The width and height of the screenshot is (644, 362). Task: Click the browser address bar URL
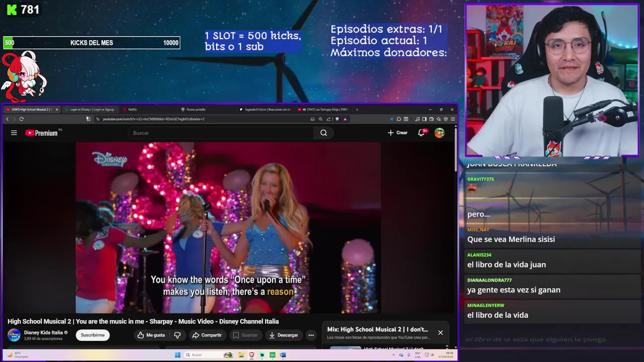pos(153,119)
